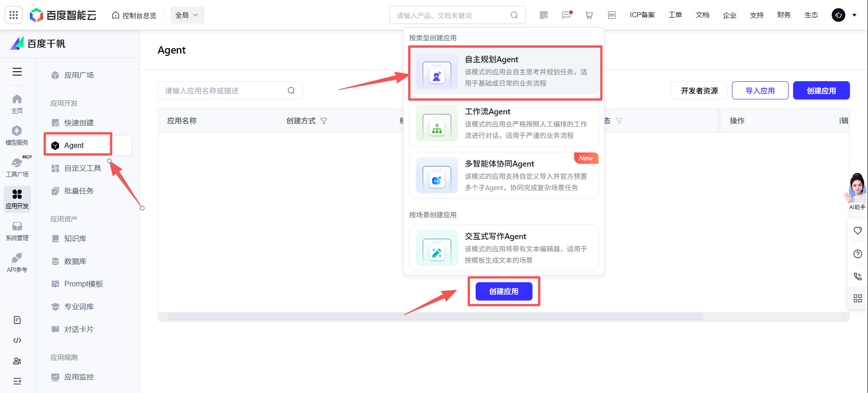
Task: Open 支持 menu item
Action: 757,15
